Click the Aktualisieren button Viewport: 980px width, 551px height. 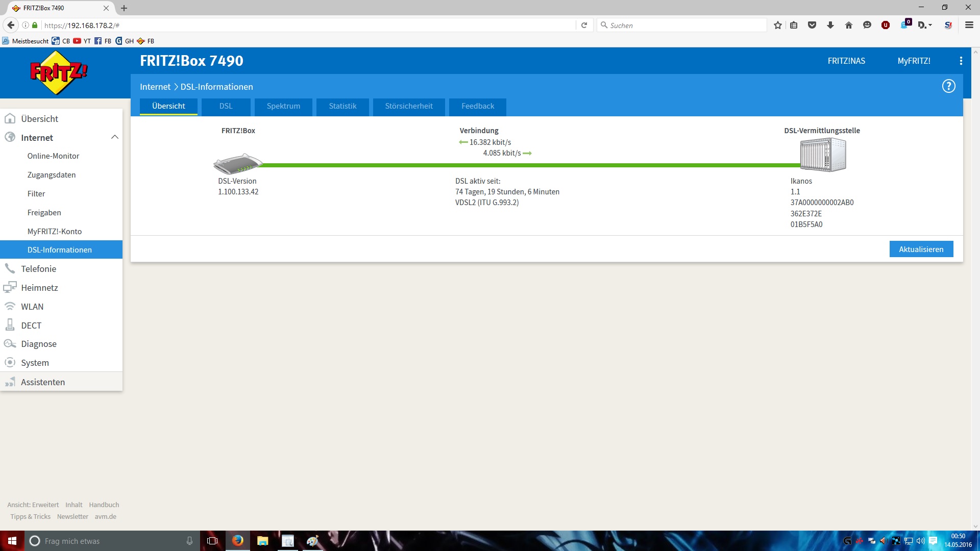click(x=921, y=249)
